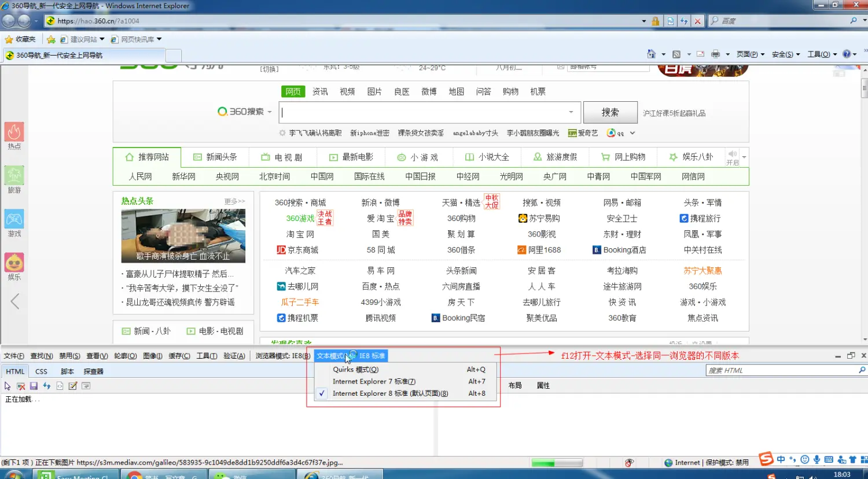Open the 工具(O) command bar dropdown
This screenshot has width=868, height=479.
tap(822, 54)
